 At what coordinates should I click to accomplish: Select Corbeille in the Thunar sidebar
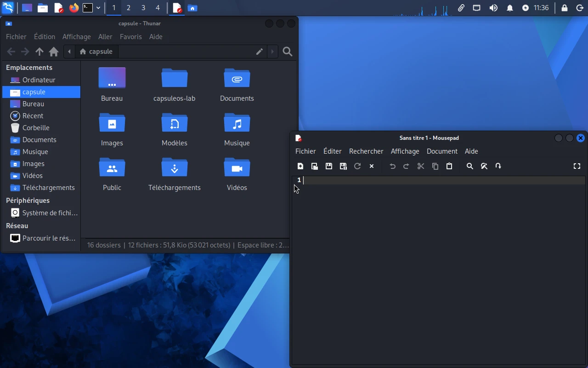(x=41, y=128)
